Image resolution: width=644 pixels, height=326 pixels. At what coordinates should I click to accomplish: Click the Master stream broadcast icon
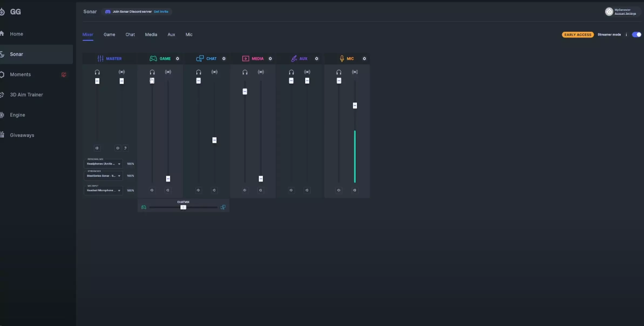(122, 72)
